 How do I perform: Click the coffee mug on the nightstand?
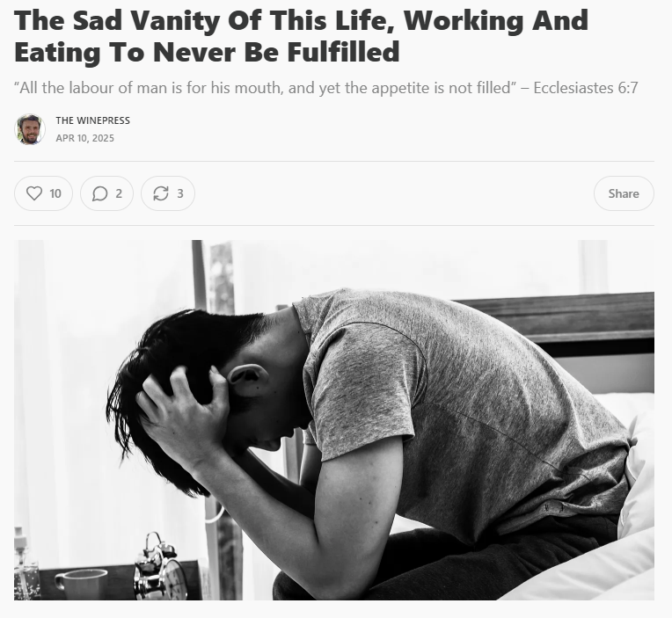point(82,585)
